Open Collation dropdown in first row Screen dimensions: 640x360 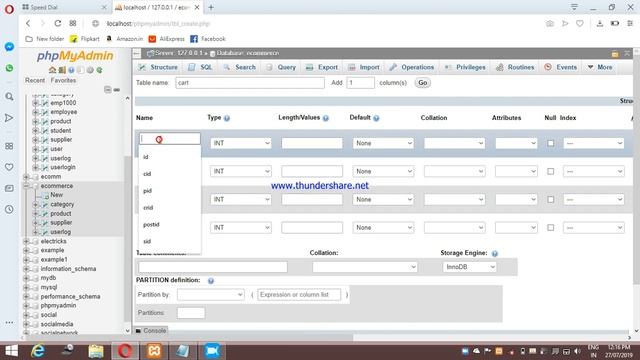(454, 143)
